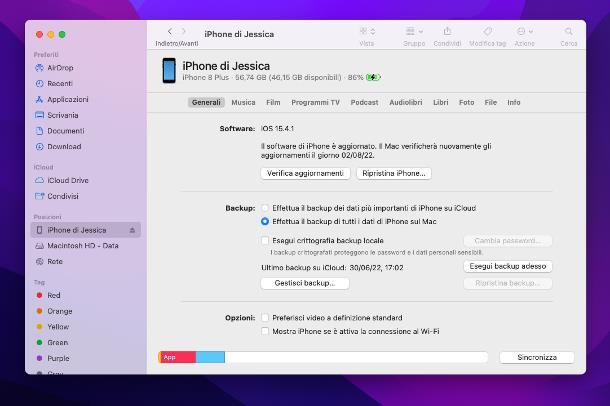Image resolution: width=610 pixels, height=406 pixels.
Task: Click the Condivisi folder icon
Action: (x=39, y=196)
